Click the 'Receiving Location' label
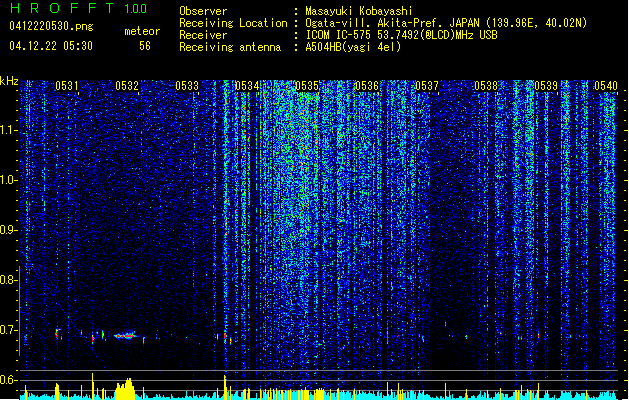The height and width of the screenshot is (400, 629). pos(233,24)
